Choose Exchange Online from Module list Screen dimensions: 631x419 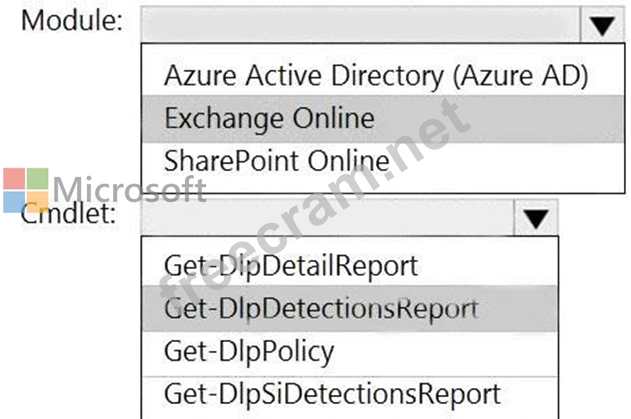tap(270, 118)
